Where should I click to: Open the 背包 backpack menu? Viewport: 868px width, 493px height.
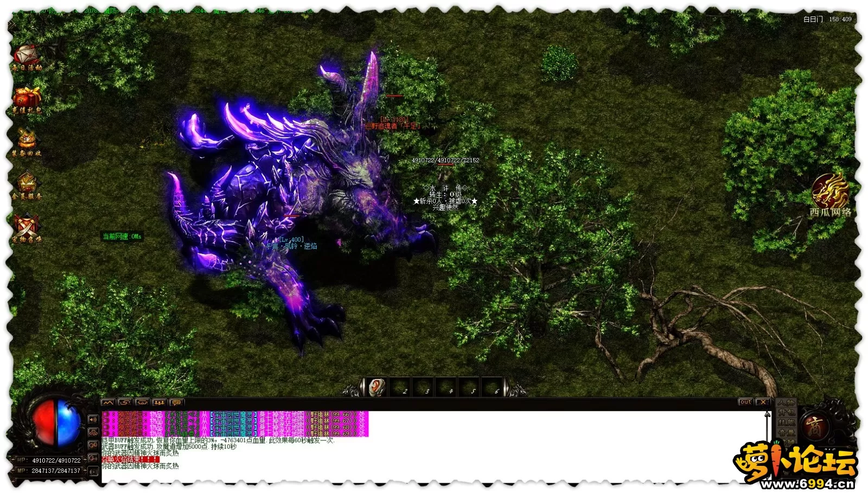click(x=786, y=413)
